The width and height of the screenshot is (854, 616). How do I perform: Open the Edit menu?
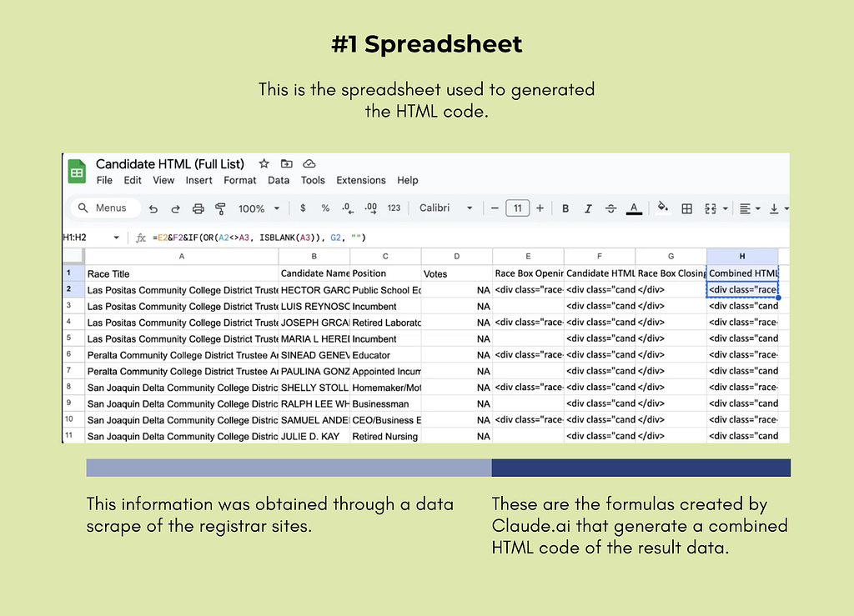pyautogui.click(x=133, y=180)
